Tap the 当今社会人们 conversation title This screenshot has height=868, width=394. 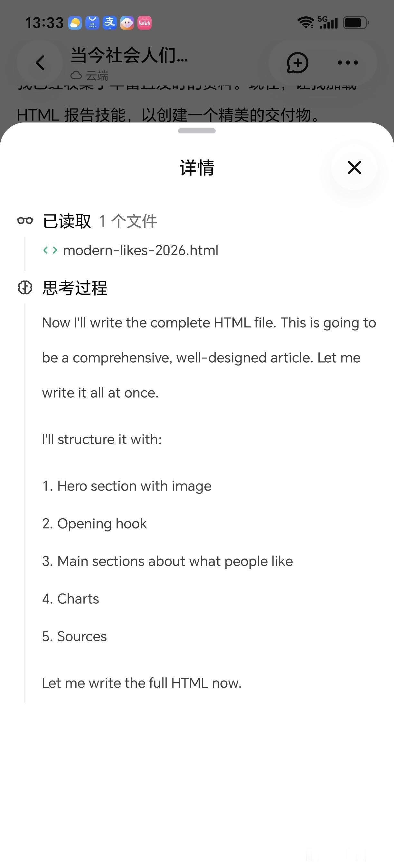coord(129,55)
